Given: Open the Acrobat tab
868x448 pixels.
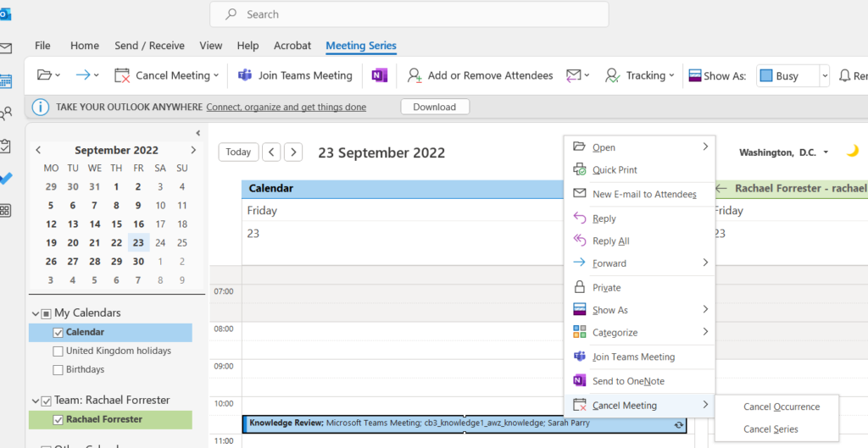Looking at the screenshot, I should point(292,46).
